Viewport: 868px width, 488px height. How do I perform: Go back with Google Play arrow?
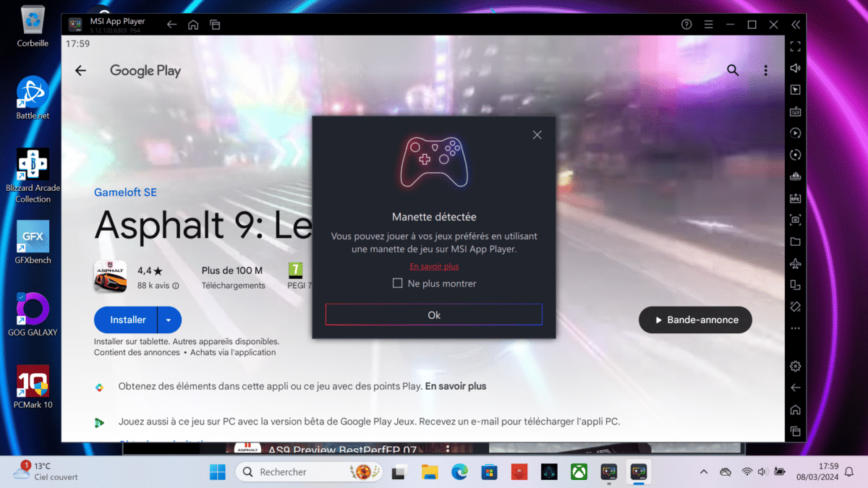click(x=80, y=71)
